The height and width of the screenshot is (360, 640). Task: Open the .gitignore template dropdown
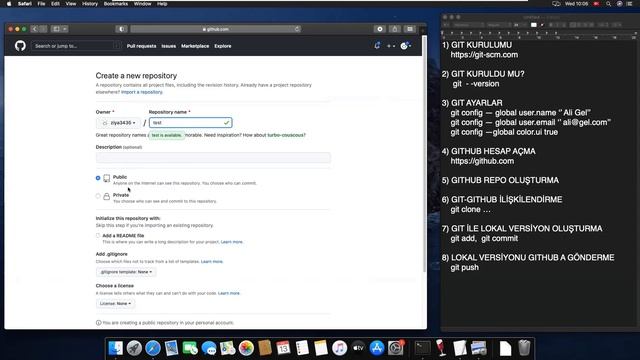(x=126, y=272)
